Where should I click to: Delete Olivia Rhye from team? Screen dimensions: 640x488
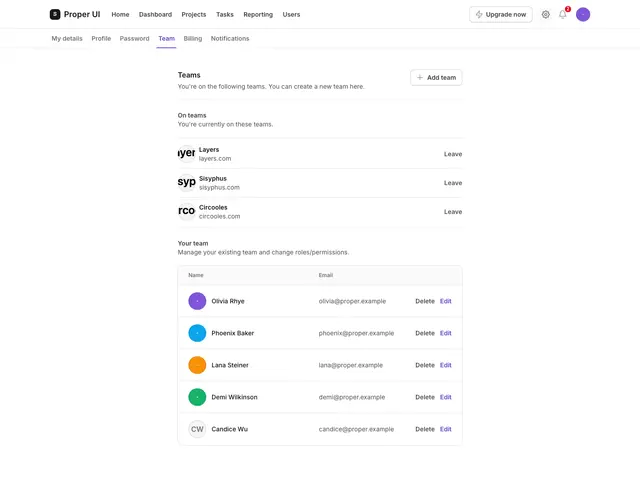[425, 301]
